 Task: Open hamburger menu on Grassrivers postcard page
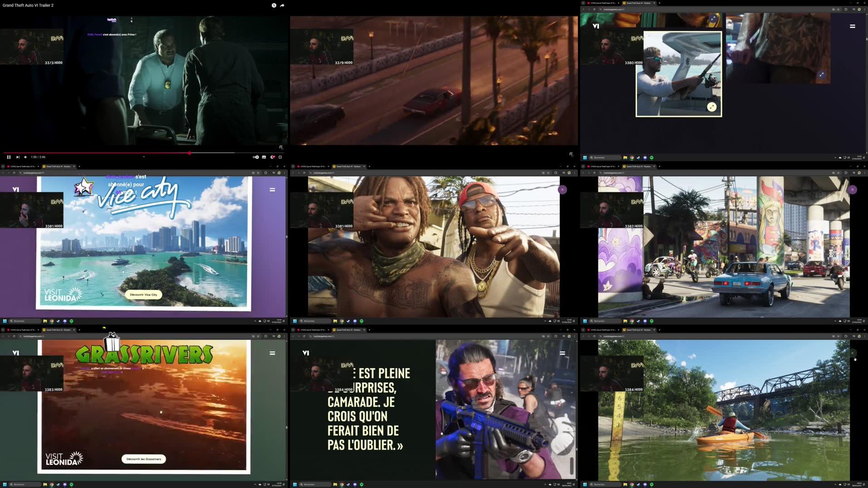pos(272,353)
